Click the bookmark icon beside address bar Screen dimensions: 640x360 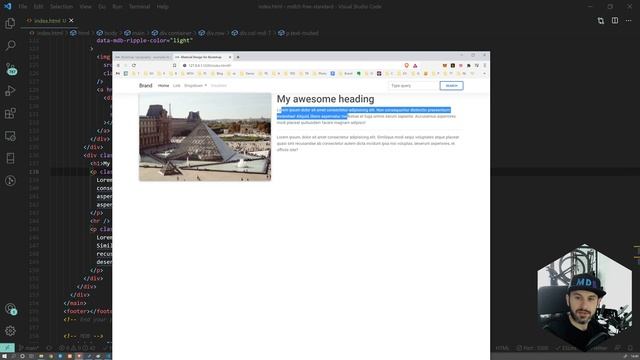pos(174,65)
